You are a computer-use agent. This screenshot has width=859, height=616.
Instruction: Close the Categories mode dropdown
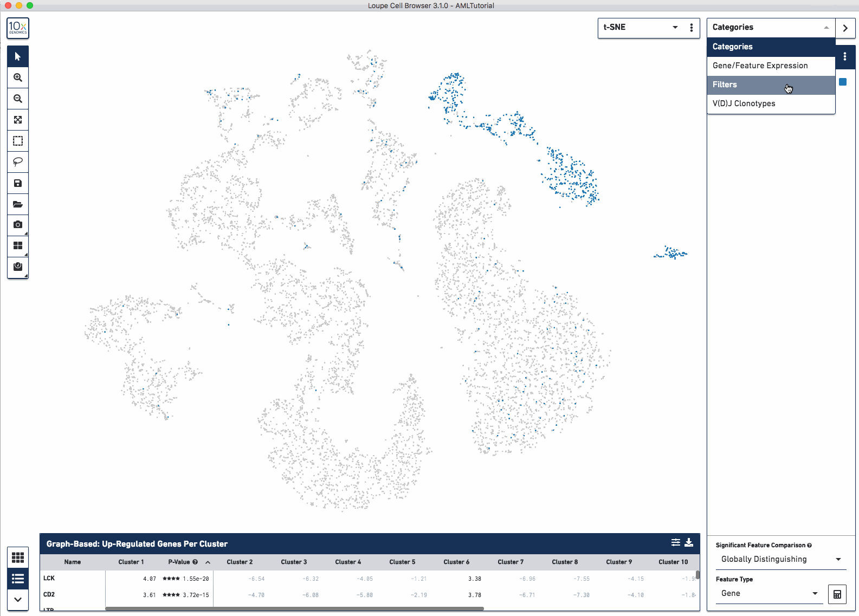pyautogui.click(x=771, y=28)
